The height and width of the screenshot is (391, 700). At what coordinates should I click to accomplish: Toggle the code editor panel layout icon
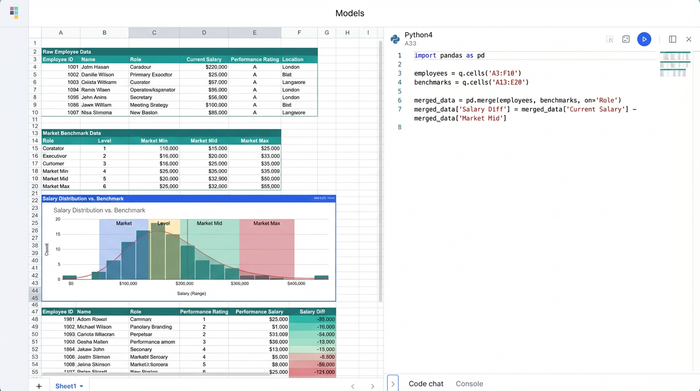click(x=672, y=39)
